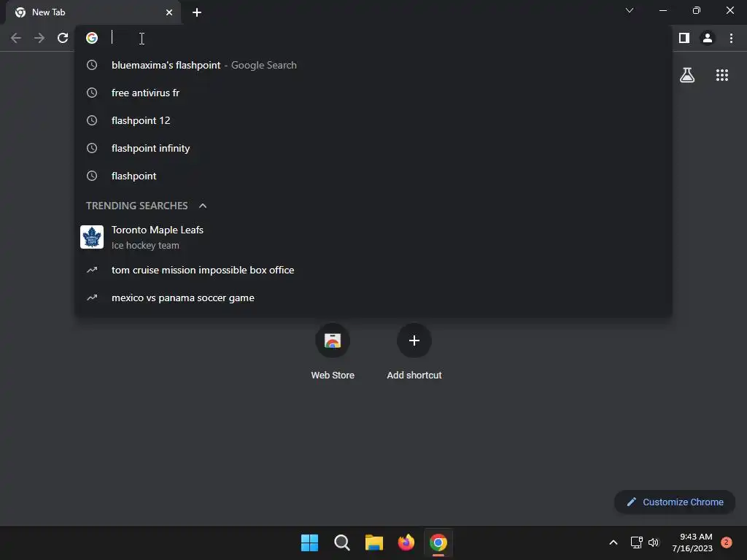Click the Toronto Maple Leafs logo thumbnail
This screenshot has height=560, width=747.
(x=92, y=237)
